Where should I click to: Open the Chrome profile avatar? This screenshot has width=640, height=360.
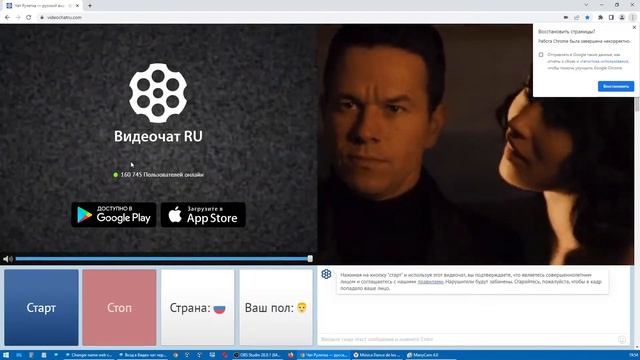[x=622, y=18]
